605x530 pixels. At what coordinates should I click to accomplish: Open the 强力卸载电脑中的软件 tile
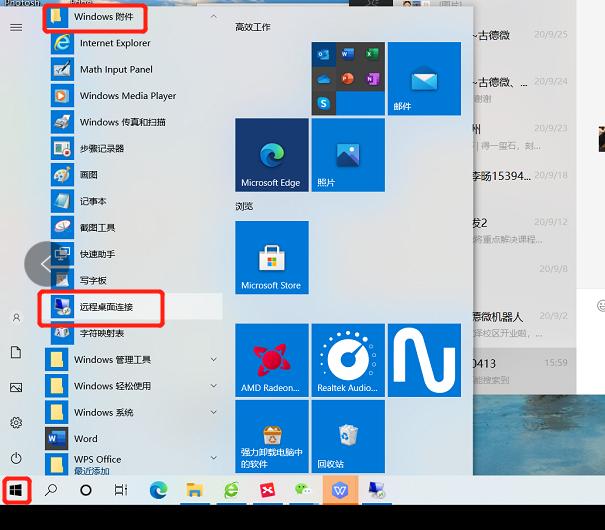(272, 436)
